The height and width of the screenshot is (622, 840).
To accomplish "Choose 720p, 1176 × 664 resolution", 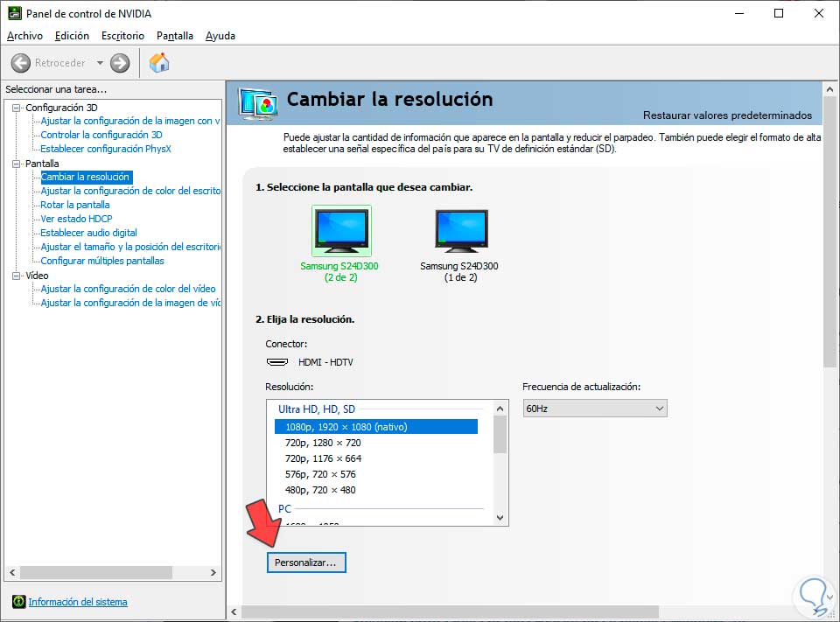I will [323, 458].
